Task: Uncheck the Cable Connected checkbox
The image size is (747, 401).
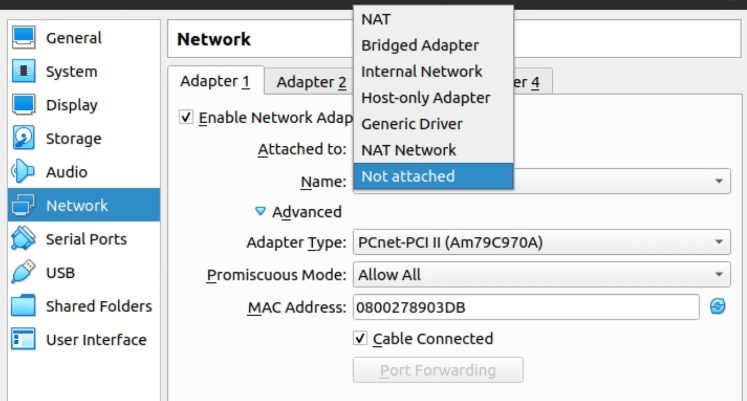Action: [x=360, y=339]
